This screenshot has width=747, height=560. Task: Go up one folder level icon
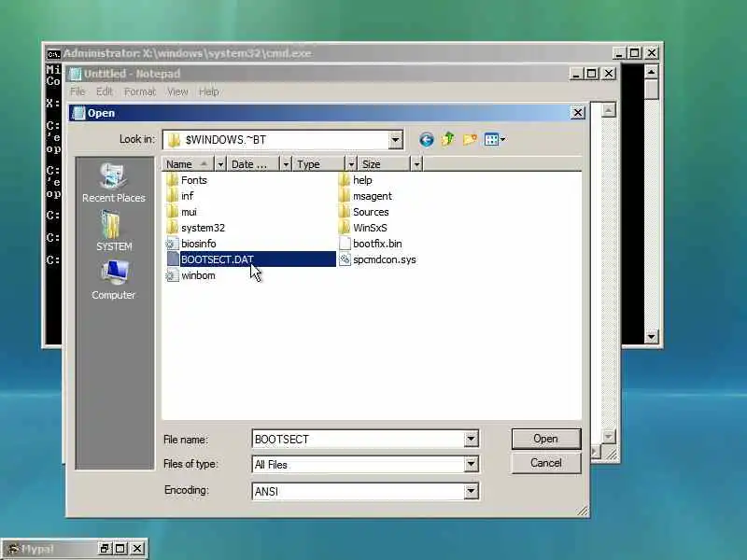448,139
